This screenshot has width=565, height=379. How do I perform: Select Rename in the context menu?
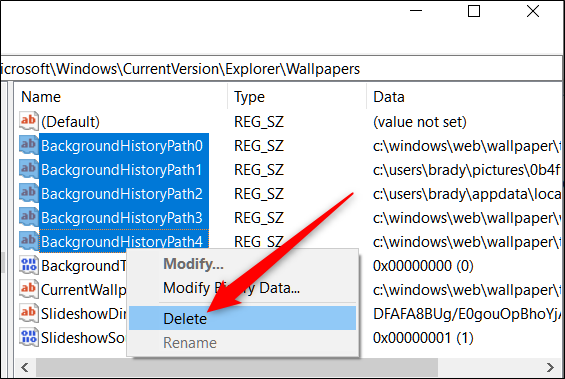242,343
